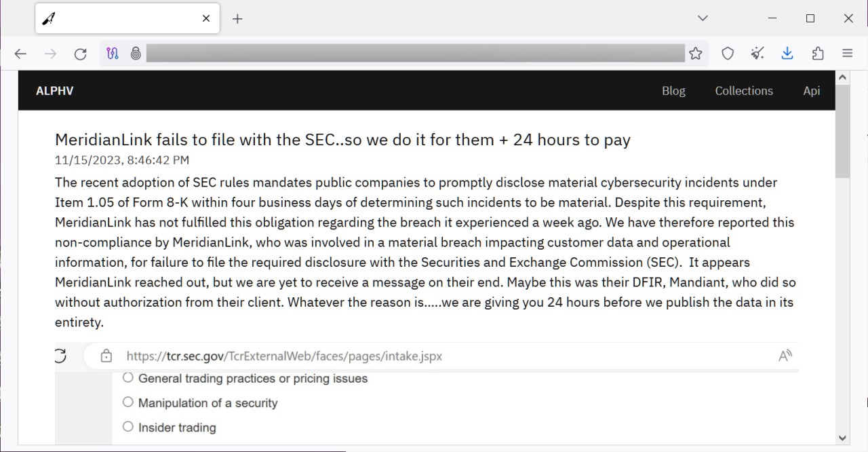Open a new browser tab
This screenshot has width=868, height=452.
click(237, 19)
